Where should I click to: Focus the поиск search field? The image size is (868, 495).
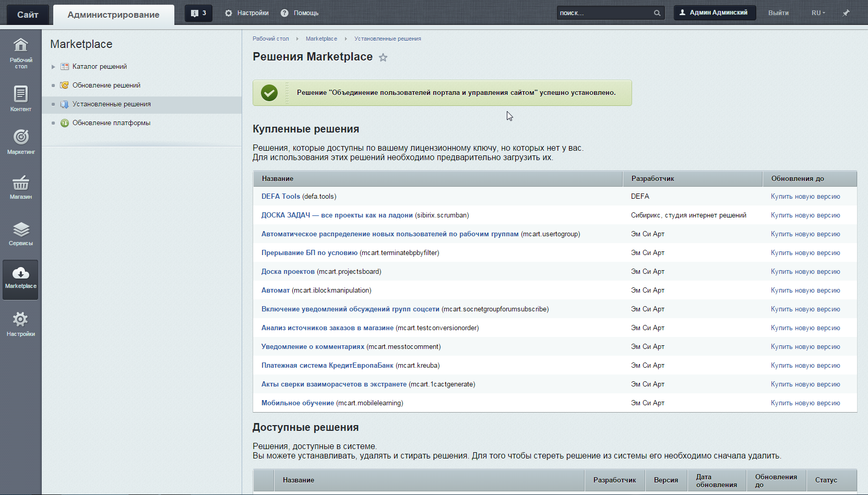click(x=604, y=13)
